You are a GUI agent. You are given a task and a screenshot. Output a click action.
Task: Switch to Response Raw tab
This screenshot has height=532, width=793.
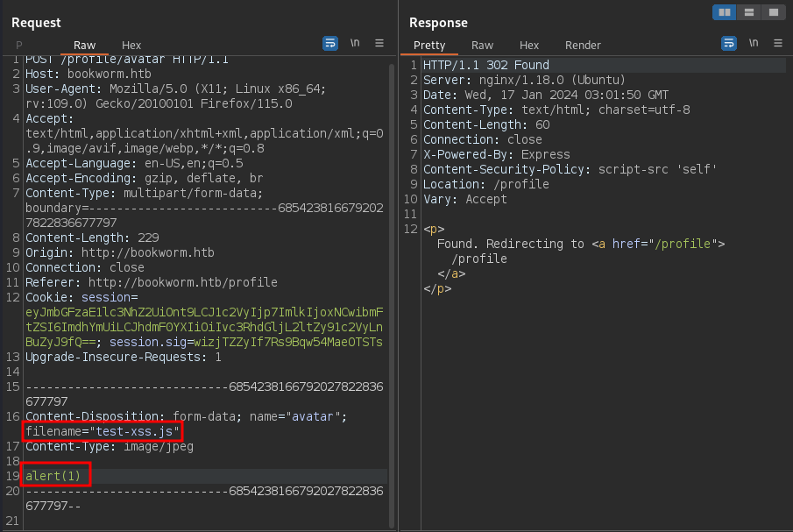pyautogui.click(x=482, y=45)
